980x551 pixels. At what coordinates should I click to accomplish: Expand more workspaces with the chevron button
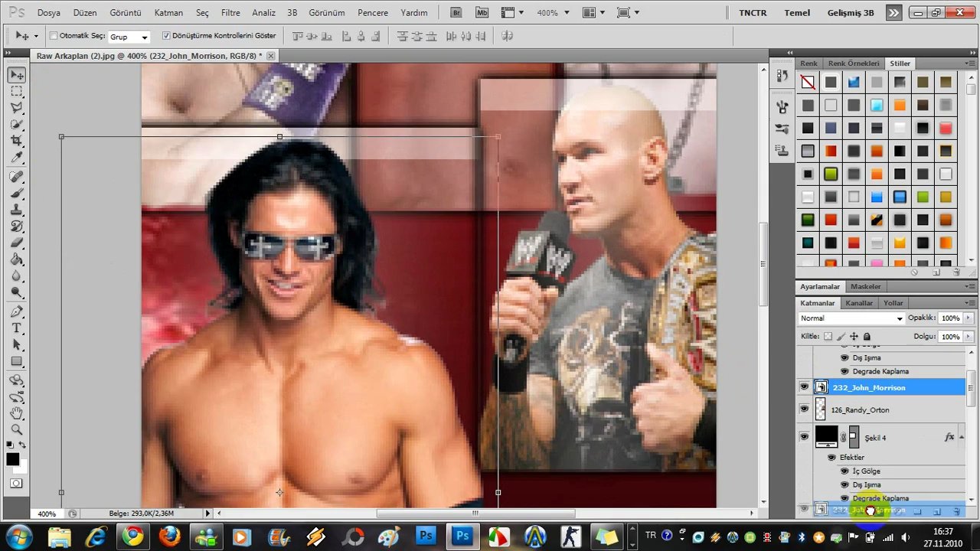click(x=893, y=13)
